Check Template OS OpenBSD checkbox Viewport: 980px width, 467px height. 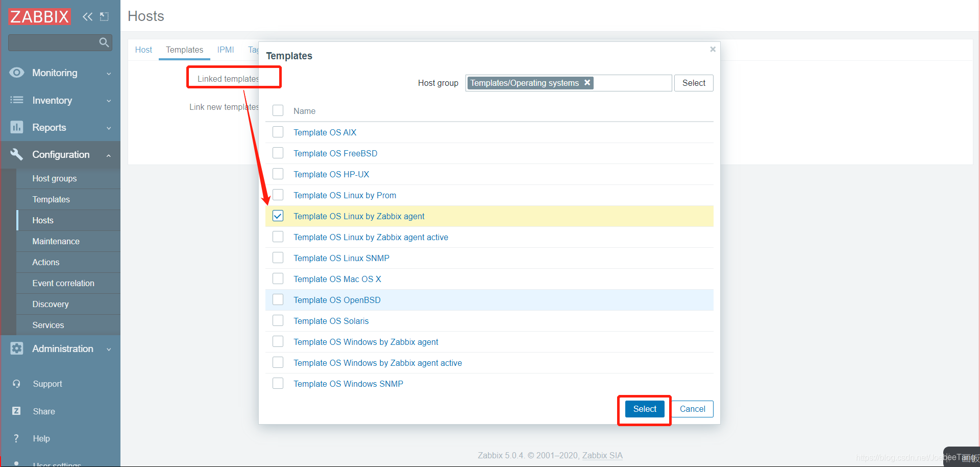tap(278, 299)
